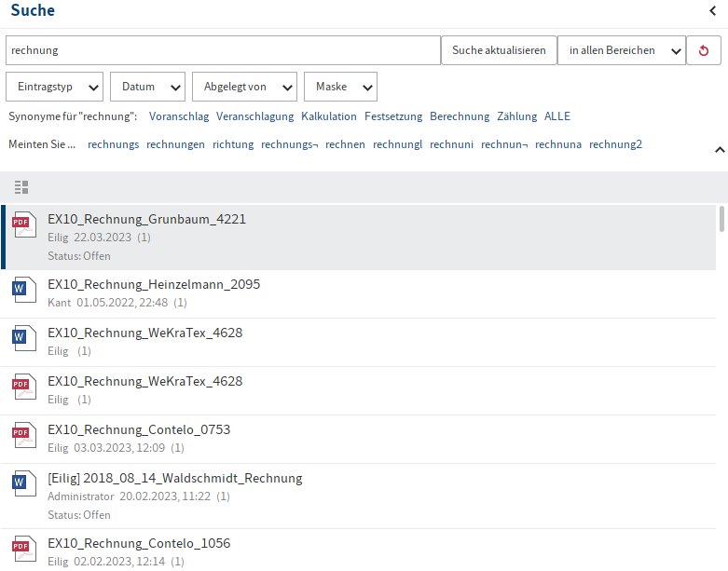Collapse the suggestions area with up chevron
This screenshot has height=571, width=728.
(720, 149)
